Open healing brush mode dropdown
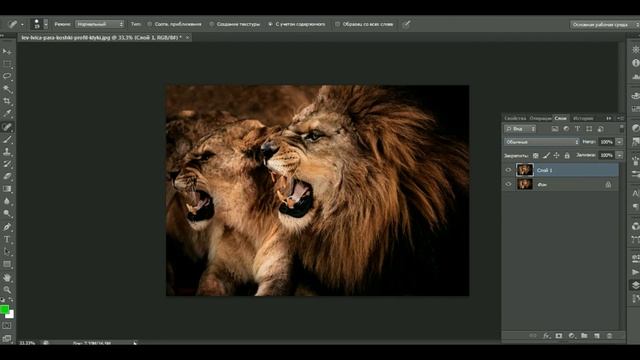 (x=100, y=24)
